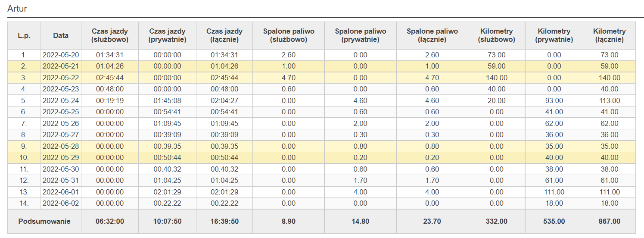Select the date cell 2022-05-25

[x=61, y=112]
